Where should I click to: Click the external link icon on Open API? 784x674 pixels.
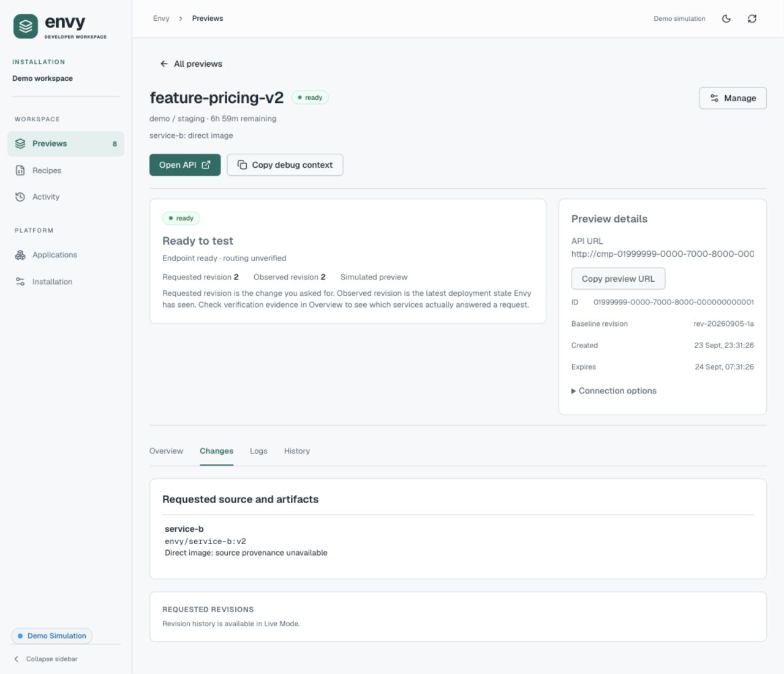206,165
